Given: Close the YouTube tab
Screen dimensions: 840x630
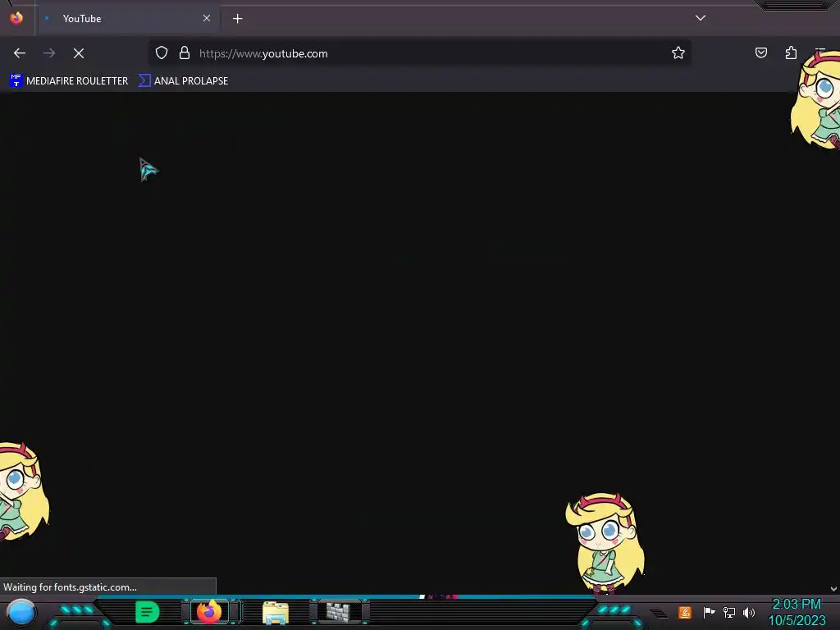Looking at the screenshot, I should tap(207, 18).
